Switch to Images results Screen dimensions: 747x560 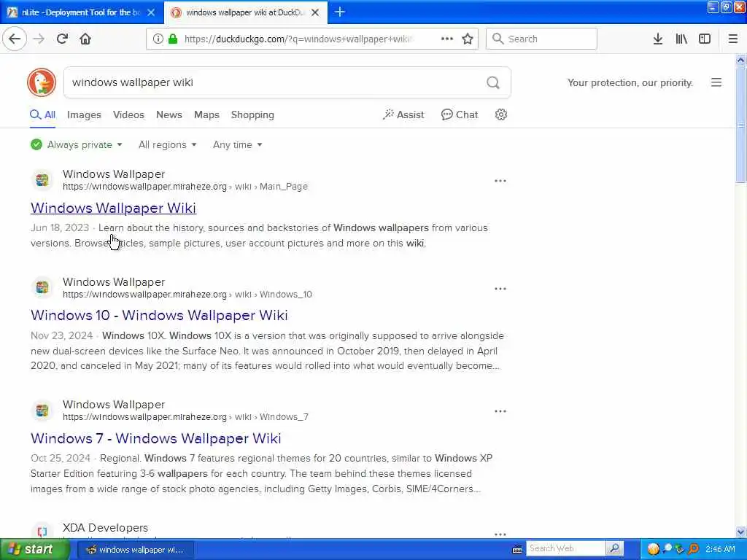coord(84,114)
